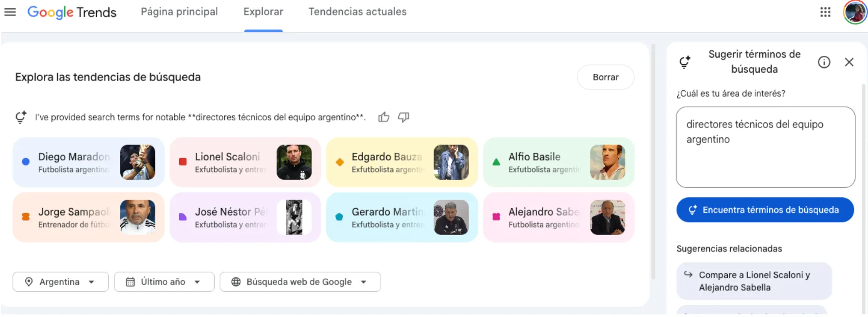This screenshot has width=868, height=317.
Task: Clear terms with the Borrar button
Action: coord(605,77)
